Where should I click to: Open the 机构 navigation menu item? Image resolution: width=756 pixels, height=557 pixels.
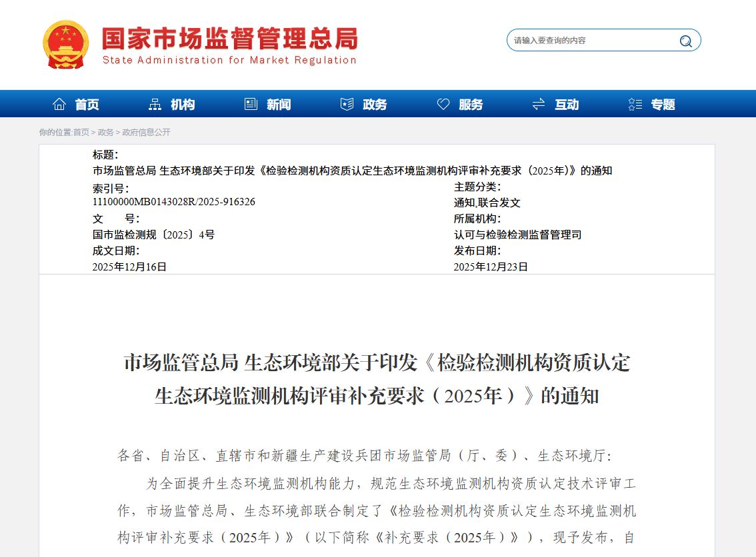pyautogui.click(x=183, y=105)
